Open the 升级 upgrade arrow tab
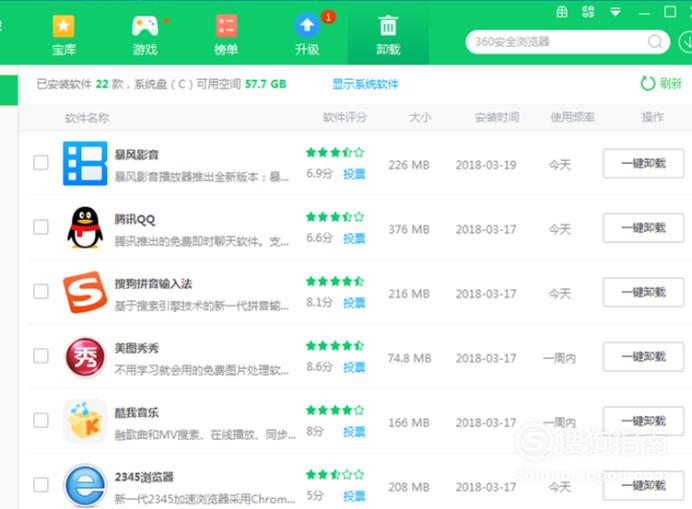This screenshot has height=509, width=692. pyautogui.click(x=307, y=35)
